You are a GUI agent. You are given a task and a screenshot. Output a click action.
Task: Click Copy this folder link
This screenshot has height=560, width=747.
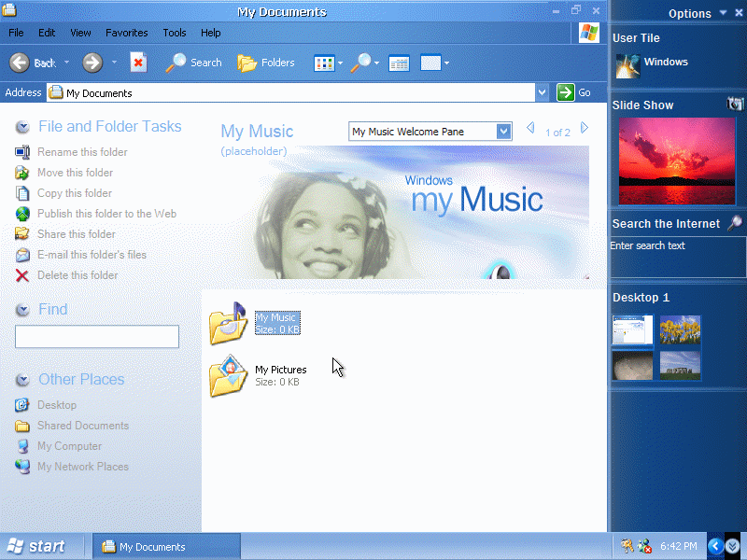(75, 193)
